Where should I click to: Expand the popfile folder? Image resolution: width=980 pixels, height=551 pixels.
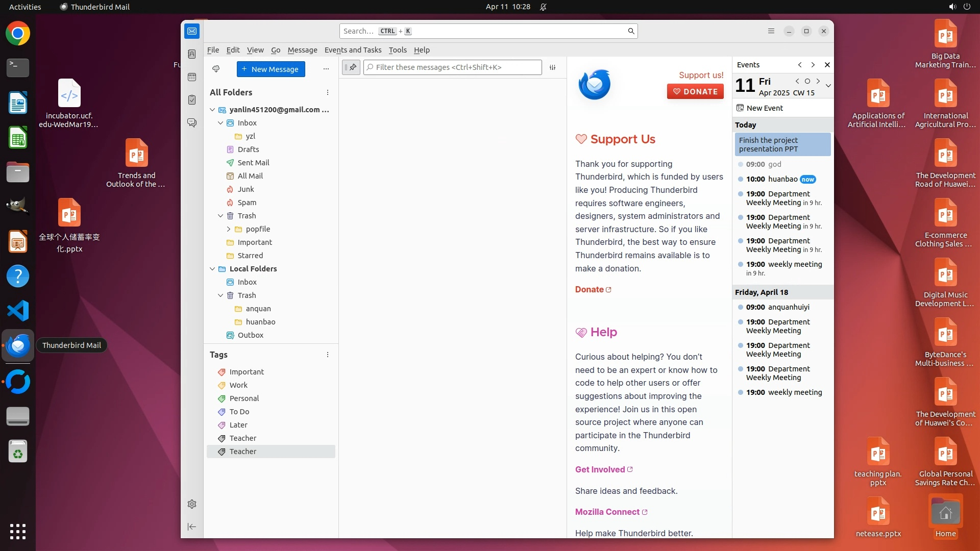click(x=229, y=229)
